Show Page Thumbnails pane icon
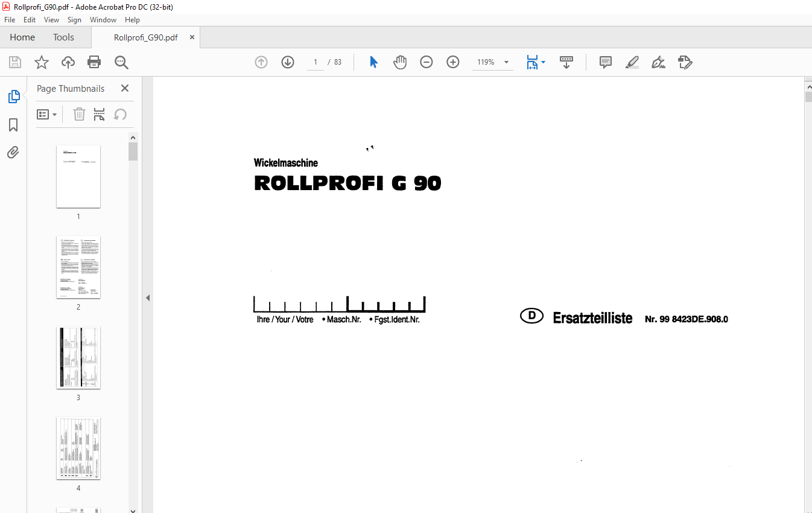The width and height of the screenshot is (812, 513). [x=13, y=97]
